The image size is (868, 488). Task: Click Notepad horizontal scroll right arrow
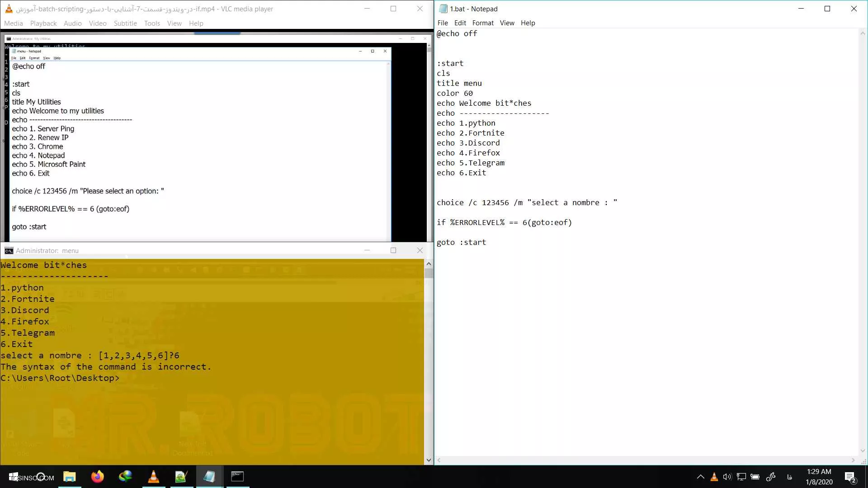point(853,460)
